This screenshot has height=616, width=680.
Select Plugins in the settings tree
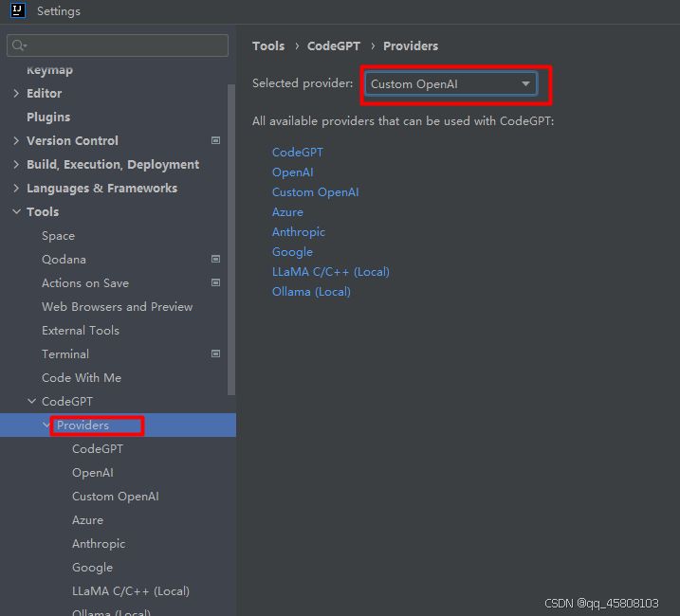[48, 118]
